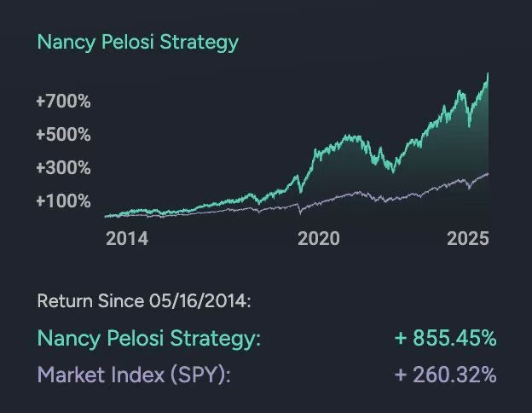
Task: Click the +700% y-axis label
Action: point(63,102)
